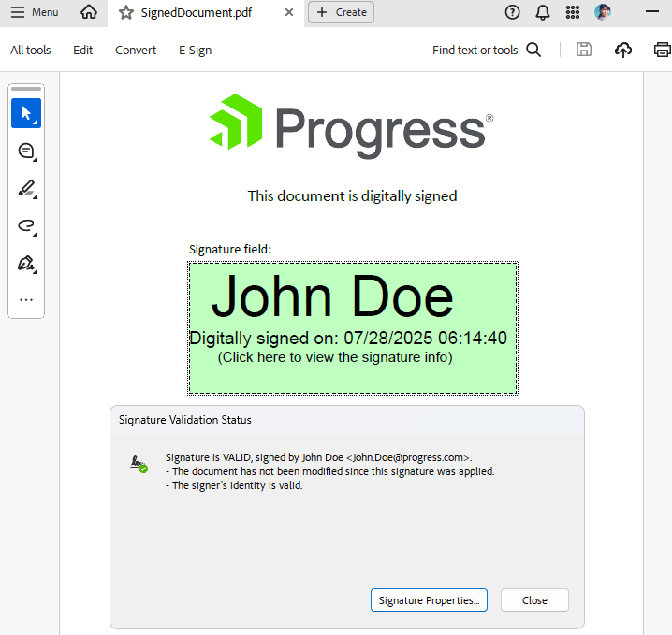Click the Print icon
This screenshot has height=635, width=672.
click(x=662, y=51)
